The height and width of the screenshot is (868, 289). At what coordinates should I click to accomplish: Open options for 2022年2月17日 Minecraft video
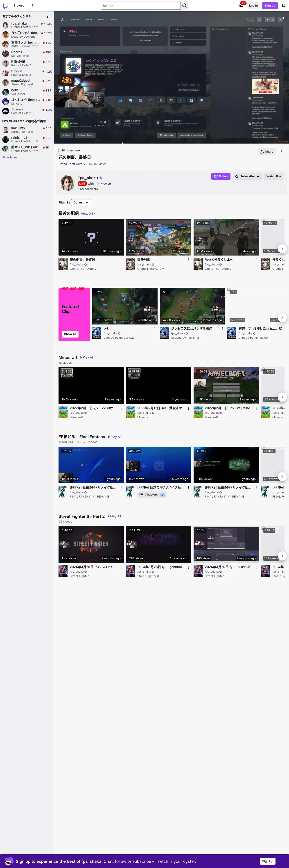(x=188, y=408)
